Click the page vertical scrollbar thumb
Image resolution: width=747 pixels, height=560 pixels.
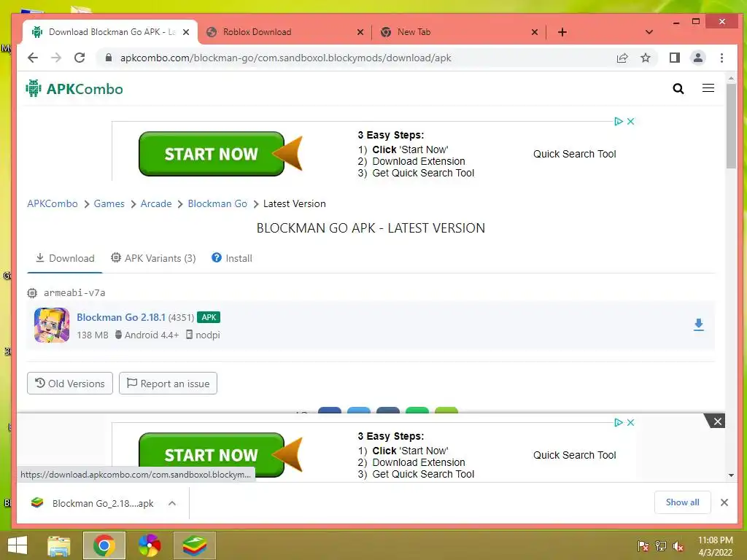pos(731,125)
